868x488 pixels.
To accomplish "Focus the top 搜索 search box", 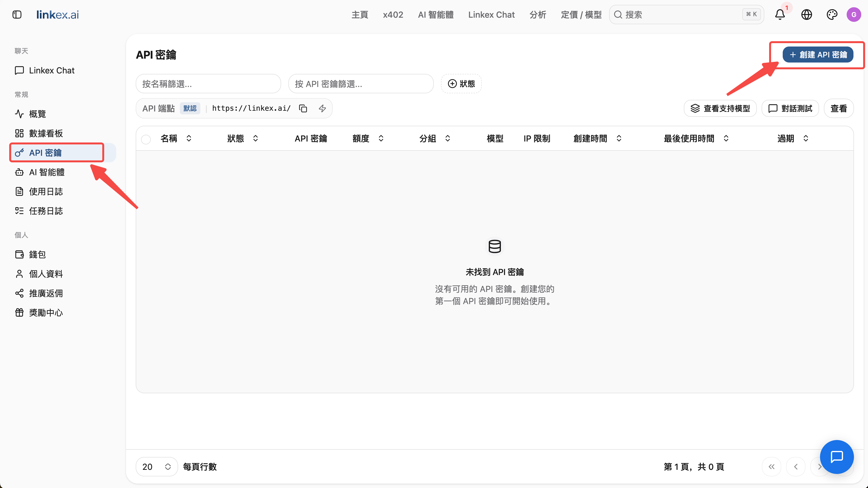I will (x=687, y=15).
